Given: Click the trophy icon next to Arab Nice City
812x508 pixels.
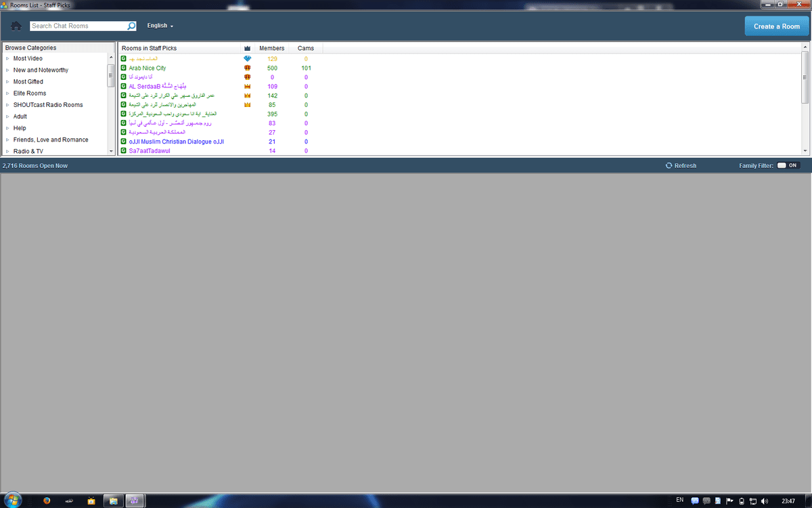Looking at the screenshot, I should [x=247, y=68].
